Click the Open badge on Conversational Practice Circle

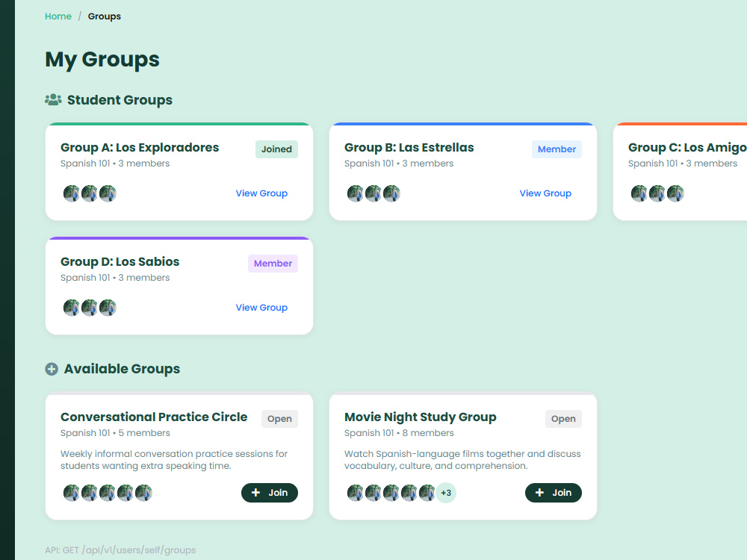coord(279,419)
